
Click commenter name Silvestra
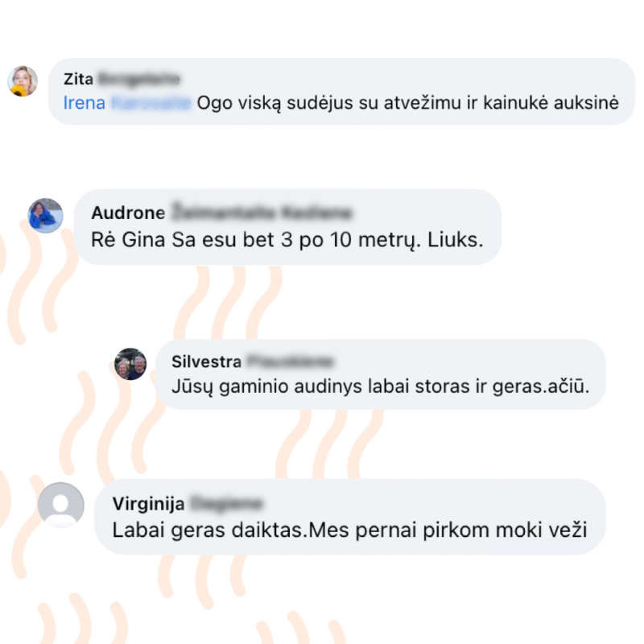(x=207, y=361)
